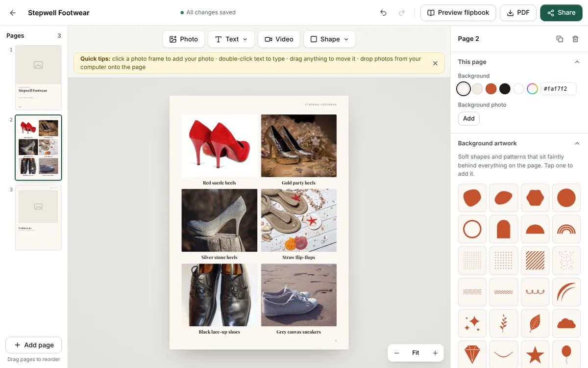Add the wavy lines artwork

pyautogui.click(x=472, y=292)
